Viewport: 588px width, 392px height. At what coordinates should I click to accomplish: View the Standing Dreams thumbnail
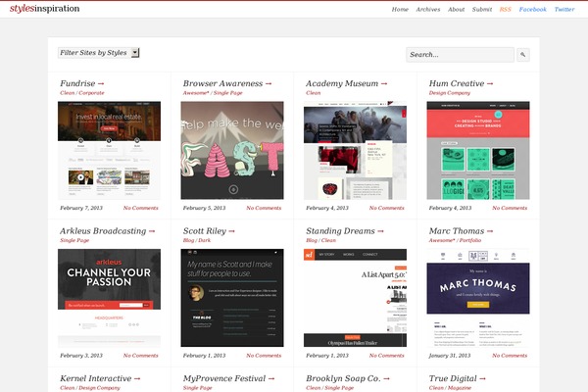pyautogui.click(x=355, y=298)
